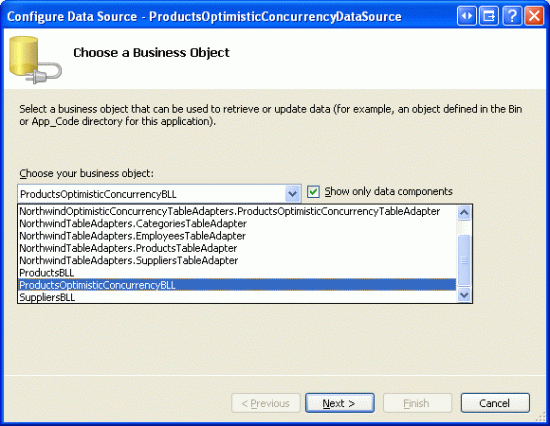Click the window layout title bar icon
This screenshot has width=550, height=426.
tap(489, 16)
